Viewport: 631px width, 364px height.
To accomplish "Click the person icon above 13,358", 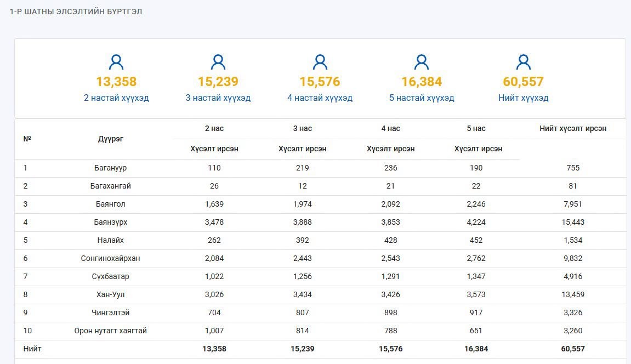I will pos(116,62).
